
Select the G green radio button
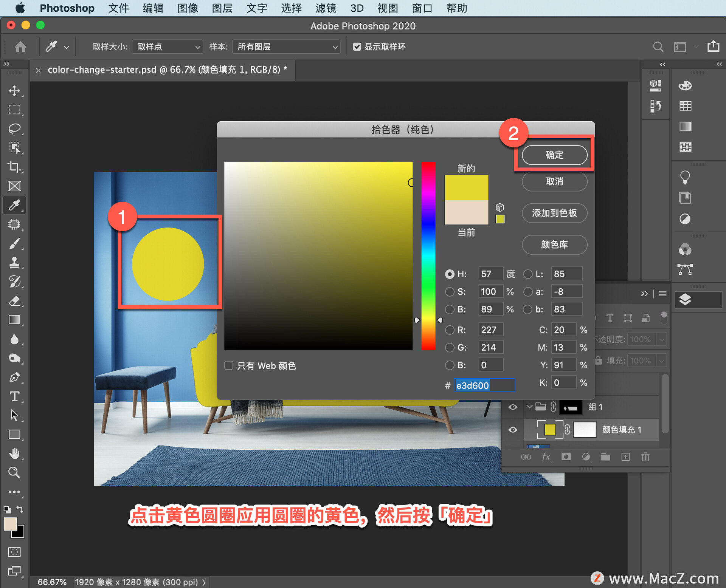click(x=450, y=347)
